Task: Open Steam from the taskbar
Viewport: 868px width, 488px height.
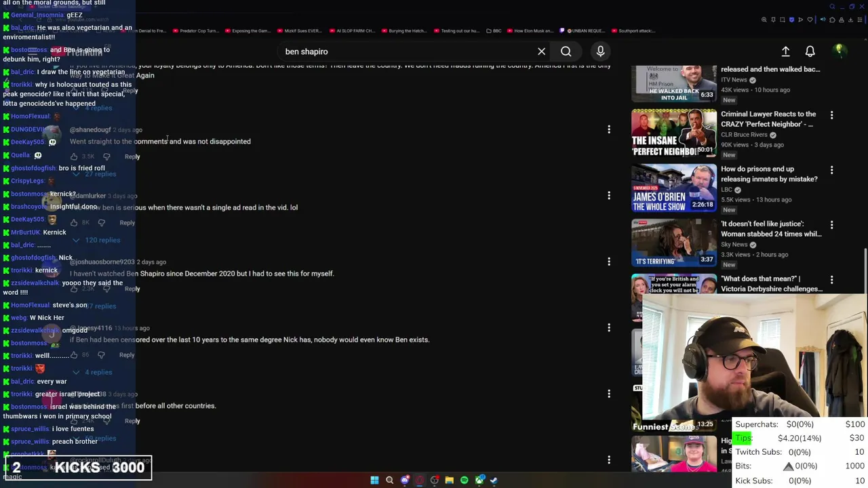Action: pyautogui.click(x=493, y=480)
